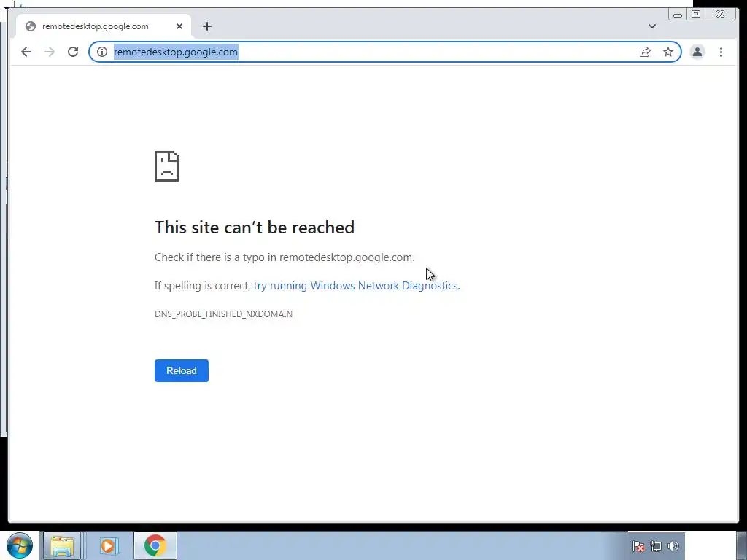Click the forward navigation arrow
Viewport: 747px width, 560px height.
(x=50, y=52)
